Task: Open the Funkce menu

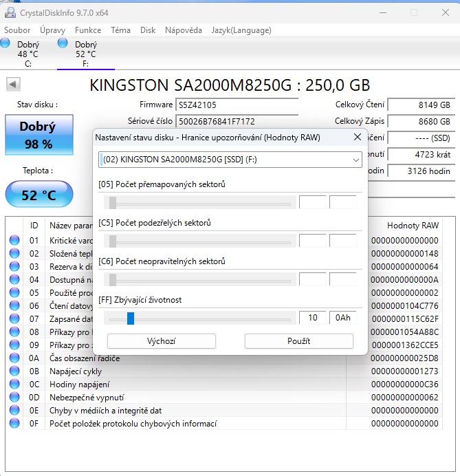Action: (x=88, y=30)
